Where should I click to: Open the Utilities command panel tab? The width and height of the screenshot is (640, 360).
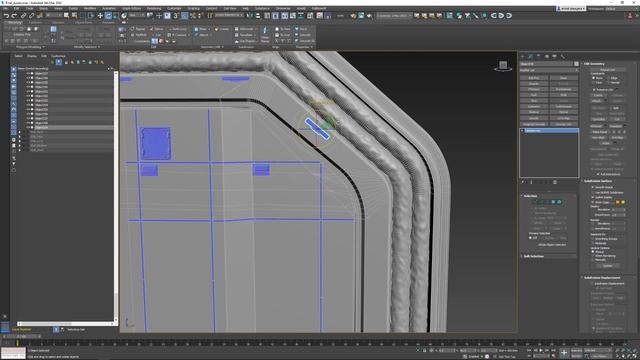click(x=563, y=56)
